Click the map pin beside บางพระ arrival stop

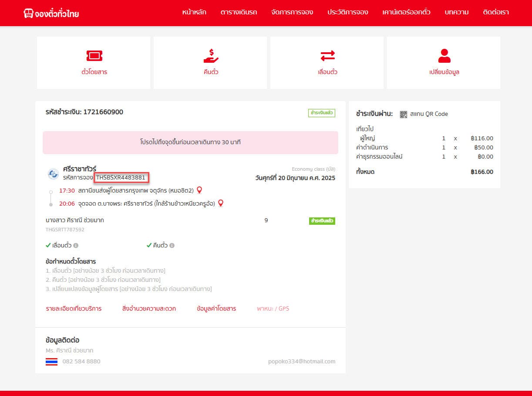221,203
